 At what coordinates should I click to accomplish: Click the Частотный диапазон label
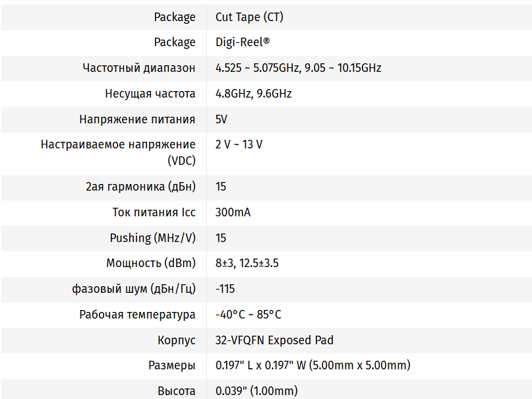tap(139, 68)
